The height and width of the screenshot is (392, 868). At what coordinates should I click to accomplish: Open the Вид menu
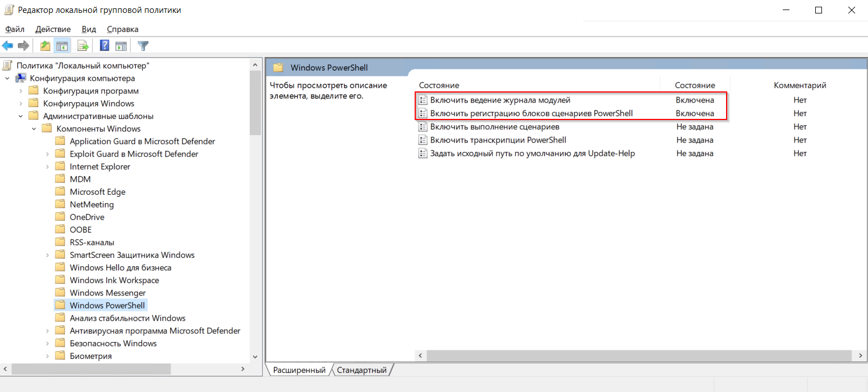pos(89,29)
